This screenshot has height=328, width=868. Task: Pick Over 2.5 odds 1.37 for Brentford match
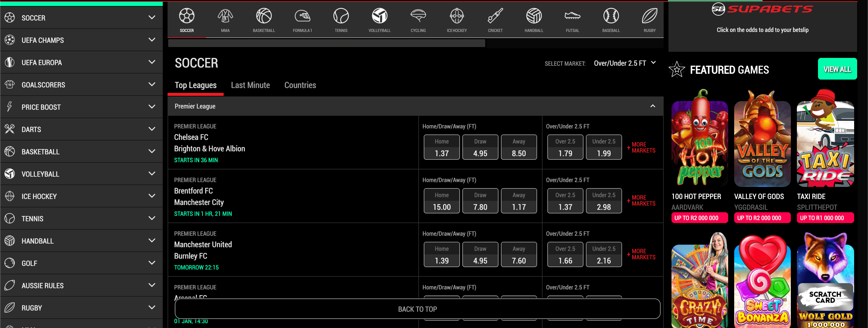point(565,201)
